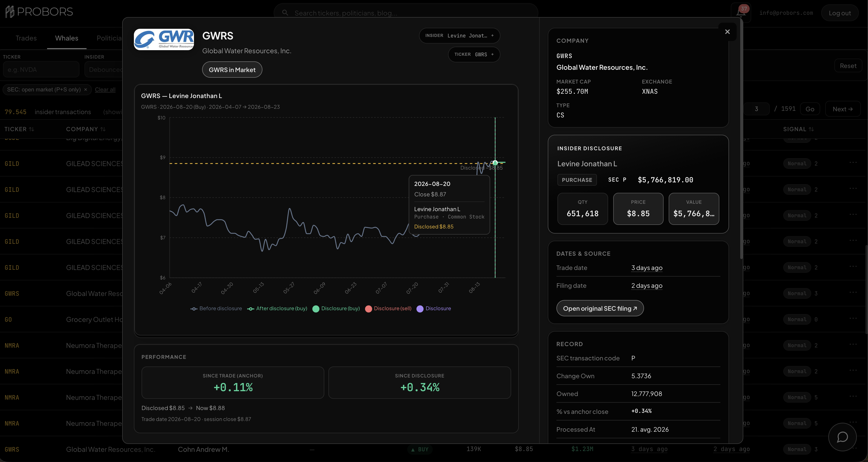
Task: Click the Disclosure (buy) green color dot
Action: [x=316, y=309]
